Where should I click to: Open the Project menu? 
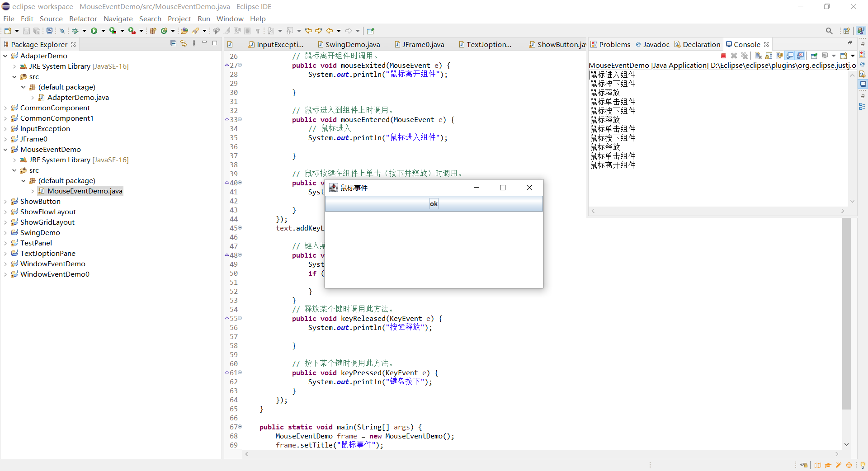(179, 19)
